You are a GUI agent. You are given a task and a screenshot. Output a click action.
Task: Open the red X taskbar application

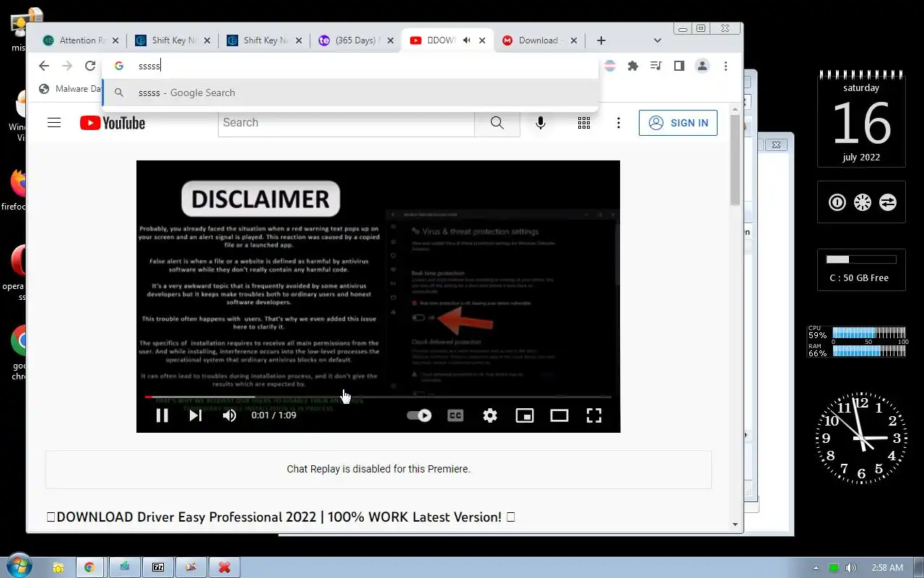(x=225, y=567)
